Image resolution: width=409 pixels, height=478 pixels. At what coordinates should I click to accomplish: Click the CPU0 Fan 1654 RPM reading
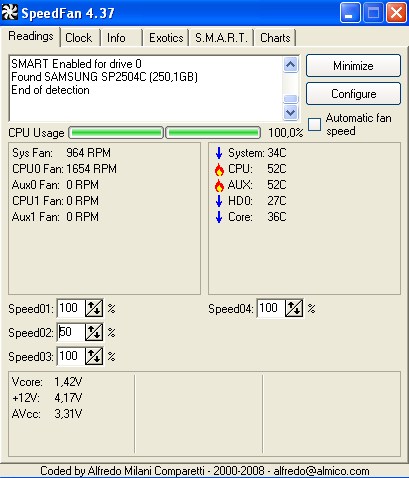[x=64, y=169]
